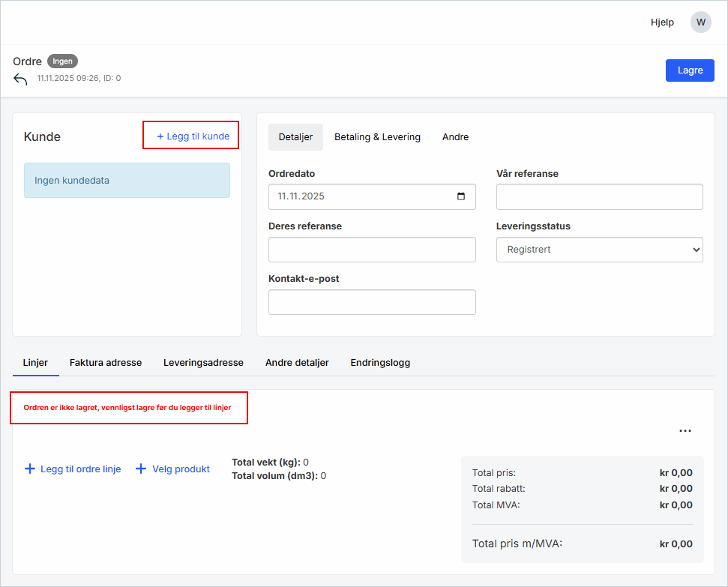Open the user avatar W menu
The image size is (728, 587).
tap(700, 22)
